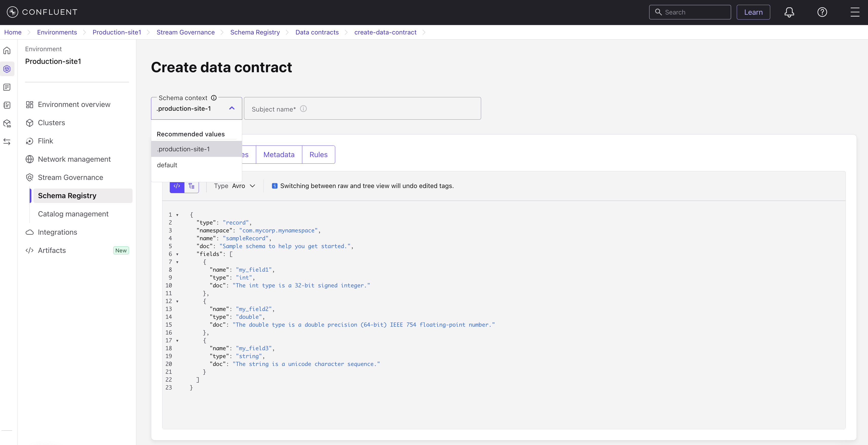Viewport: 868px width, 445px height.
Task: Switch to the Rules tab
Action: tap(318, 154)
